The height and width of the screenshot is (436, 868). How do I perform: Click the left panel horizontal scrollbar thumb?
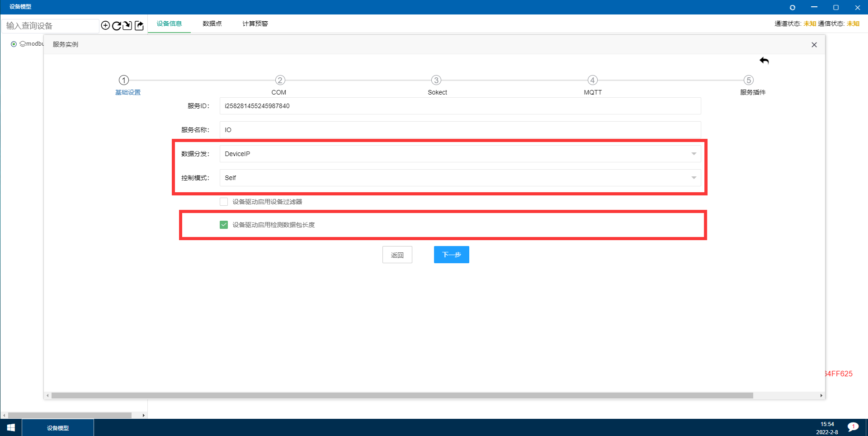tap(70, 415)
